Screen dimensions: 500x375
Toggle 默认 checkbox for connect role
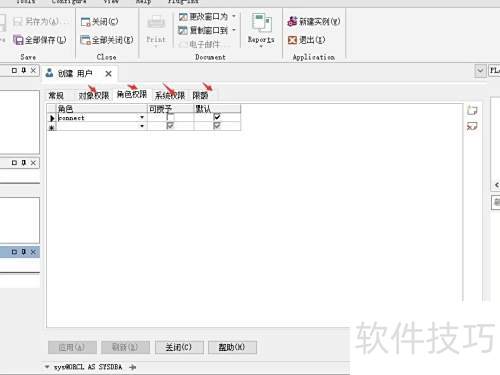pos(217,117)
